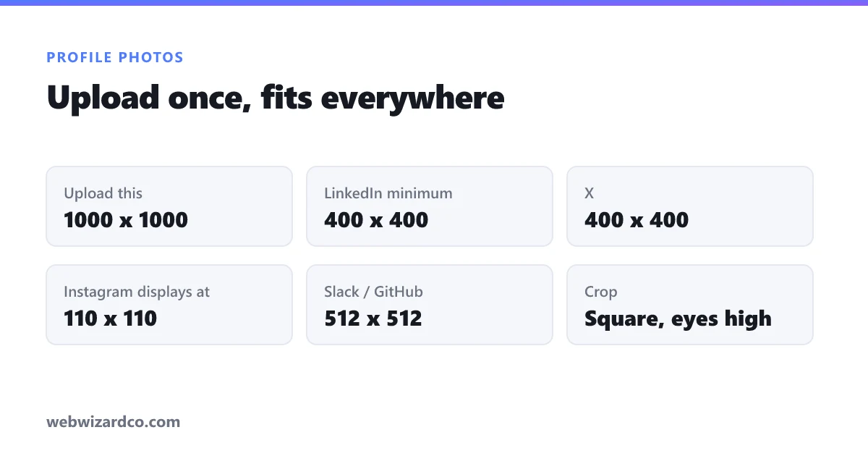
Task: Click the 'Crop' label text
Action: coord(601,292)
